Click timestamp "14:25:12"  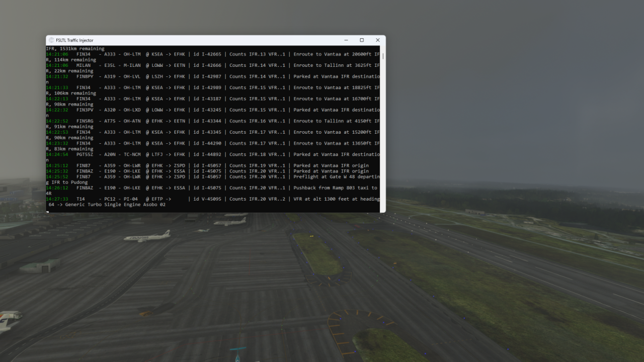point(57,165)
